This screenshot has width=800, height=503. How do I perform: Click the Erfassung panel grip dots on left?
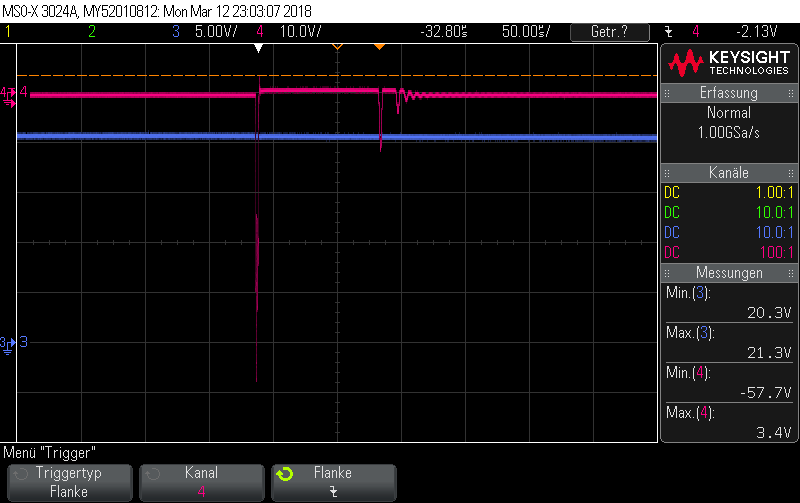click(x=667, y=93)
